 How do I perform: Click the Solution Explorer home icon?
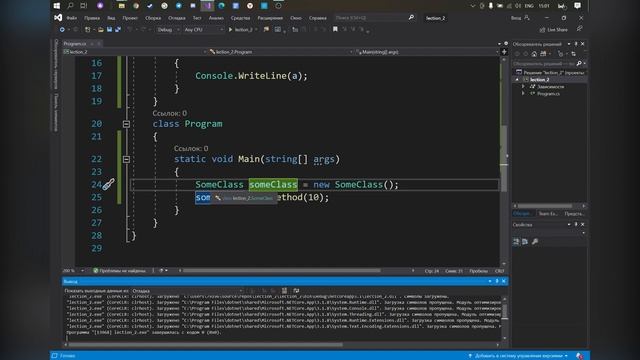[534, 54]
